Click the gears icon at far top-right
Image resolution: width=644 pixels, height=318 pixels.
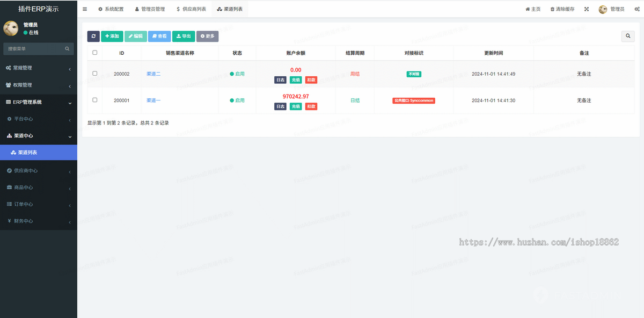(x=636, y=9)
